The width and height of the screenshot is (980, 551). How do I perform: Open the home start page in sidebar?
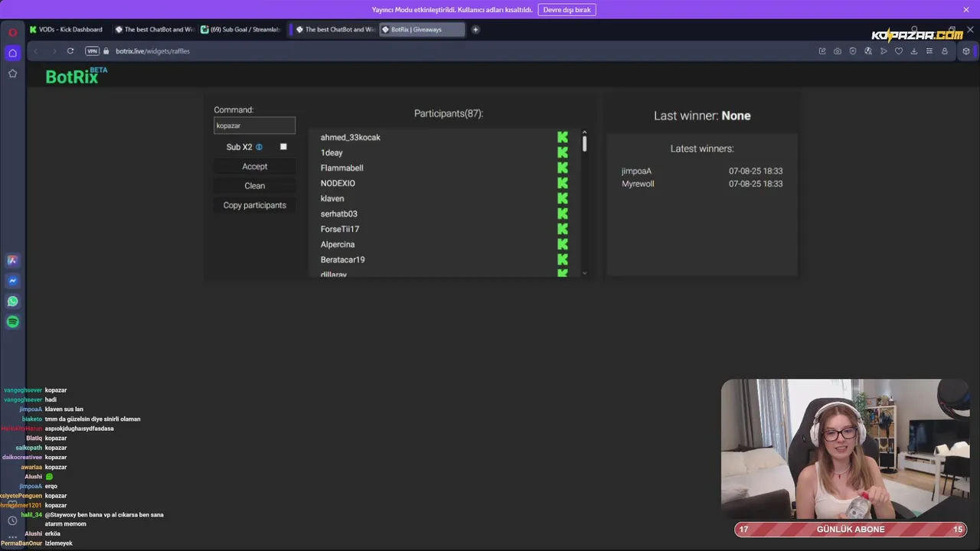coord(12,53)
